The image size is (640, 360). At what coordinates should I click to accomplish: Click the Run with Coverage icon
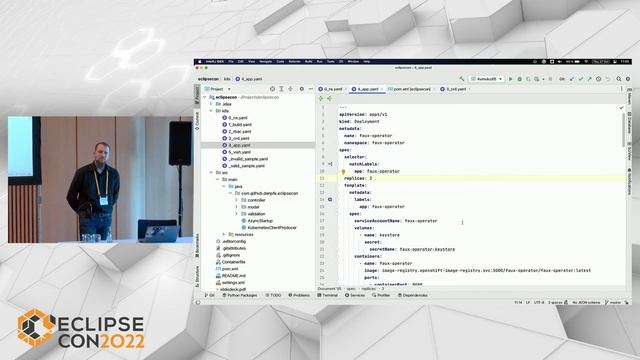(528, 79)
